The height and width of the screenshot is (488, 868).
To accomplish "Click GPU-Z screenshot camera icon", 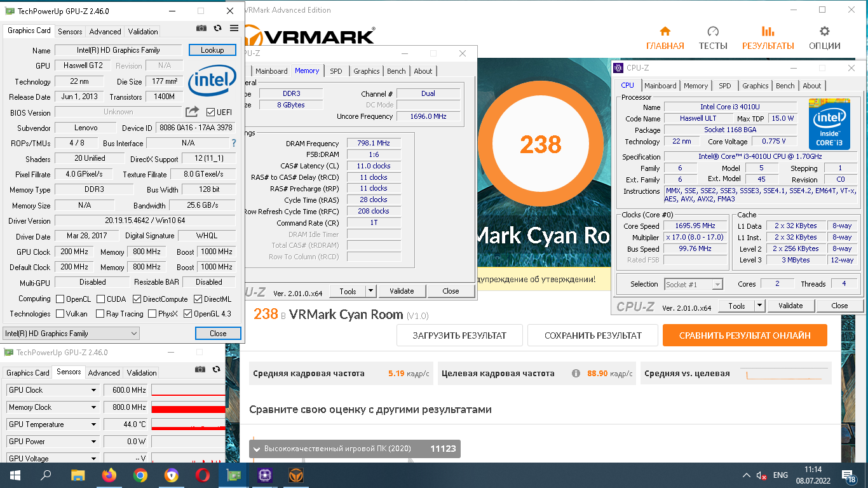I will 201,29.
